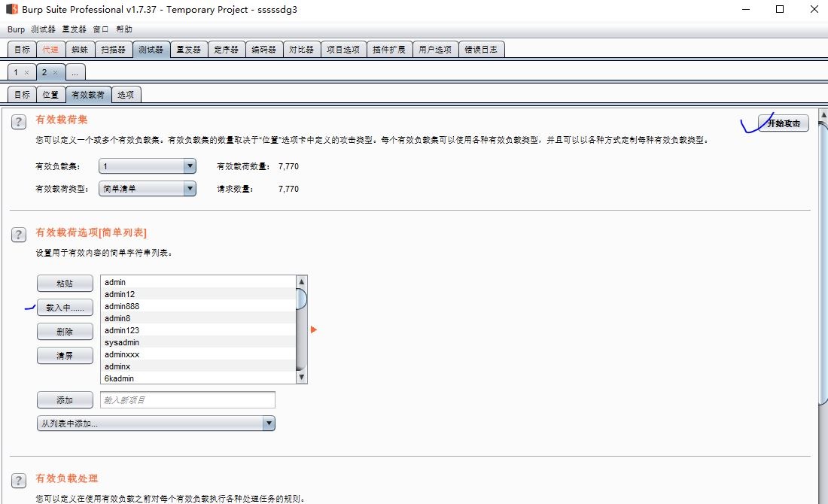Select list item adminxxx
Image resolution: width=828 pixels, height=504 pixels.
(198, 354)
